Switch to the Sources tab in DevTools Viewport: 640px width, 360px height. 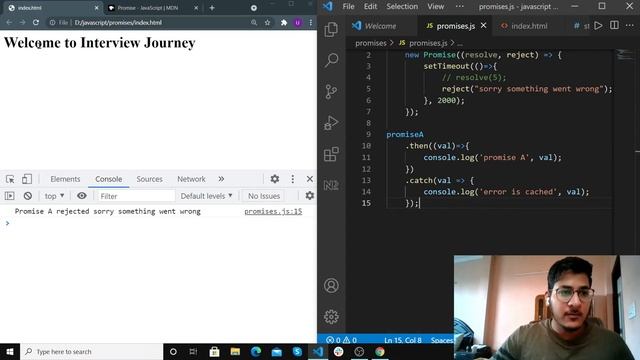(x=149, y=179)
